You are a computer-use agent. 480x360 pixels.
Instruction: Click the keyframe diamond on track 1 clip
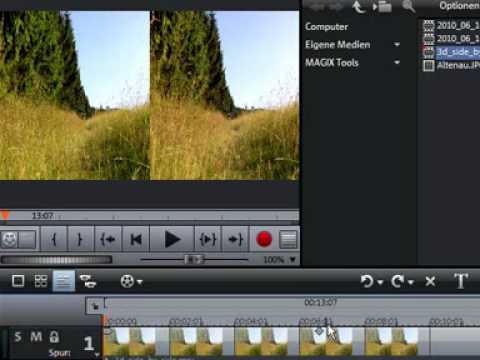[319, 331]
